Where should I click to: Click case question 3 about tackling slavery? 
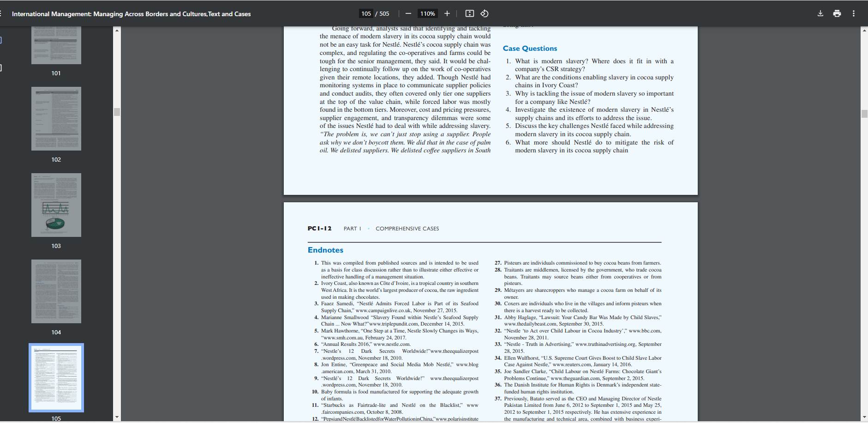point(590,97)
